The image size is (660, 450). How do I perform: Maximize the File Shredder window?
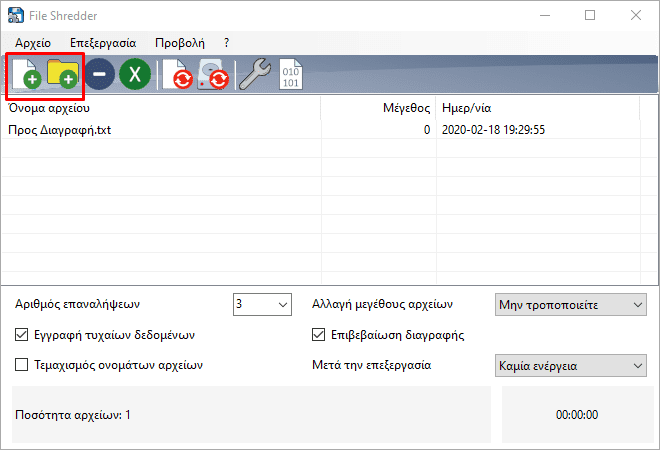pyautogui.click(x=590, y=16)
